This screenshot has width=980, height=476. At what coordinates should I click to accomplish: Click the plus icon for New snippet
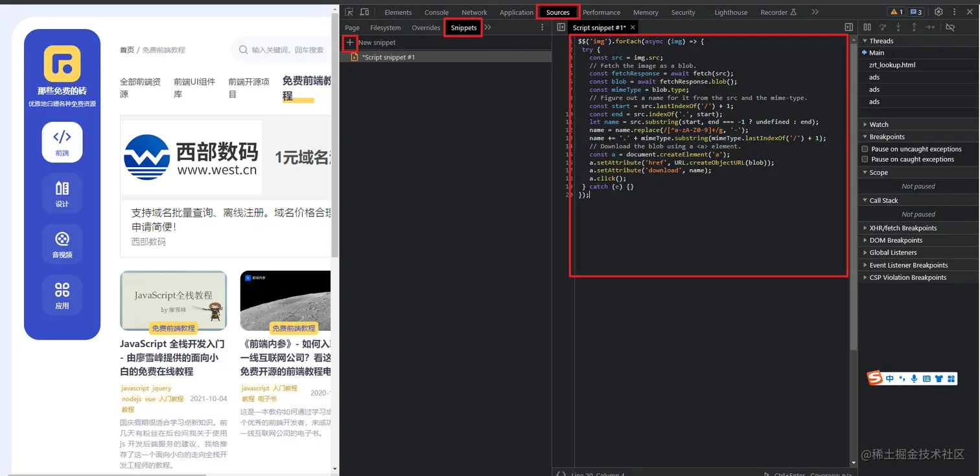pos(350,42)
